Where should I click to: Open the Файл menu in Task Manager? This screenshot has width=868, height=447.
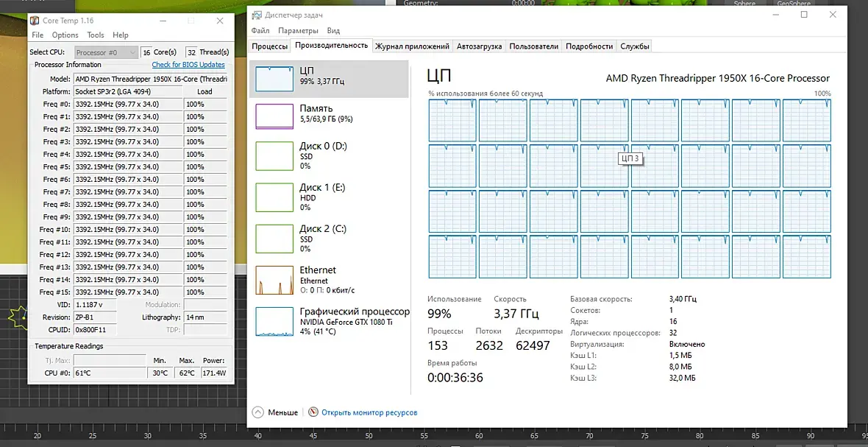[x=260, y=30]
